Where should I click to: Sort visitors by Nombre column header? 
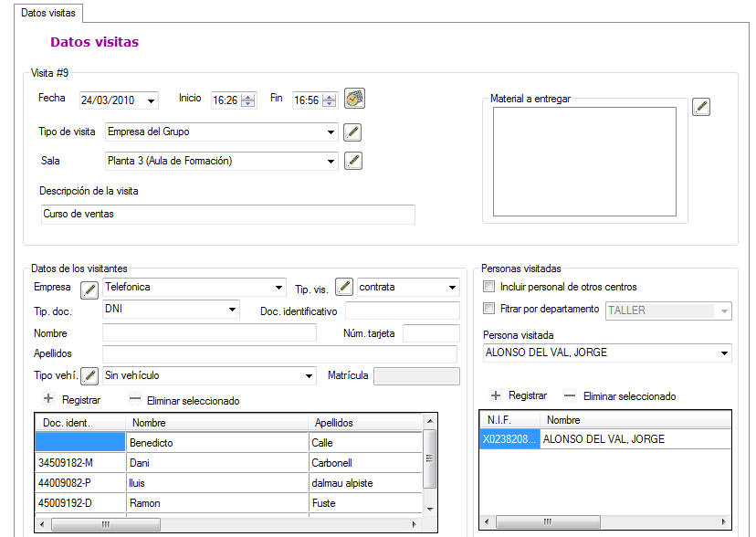pos(217,423)
